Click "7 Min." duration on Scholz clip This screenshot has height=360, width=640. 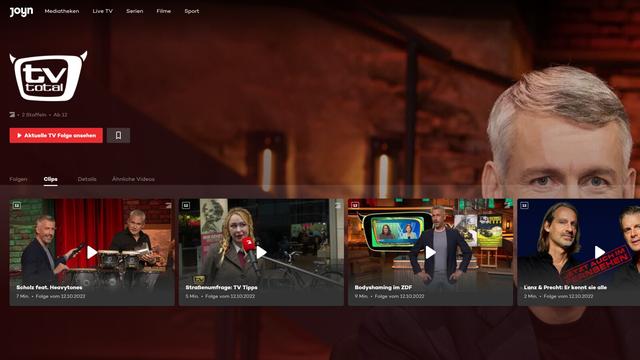(x=23, y=296)
